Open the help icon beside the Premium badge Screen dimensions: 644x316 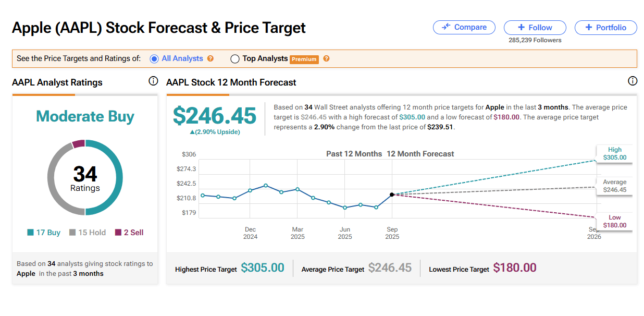tap(326, 58)
